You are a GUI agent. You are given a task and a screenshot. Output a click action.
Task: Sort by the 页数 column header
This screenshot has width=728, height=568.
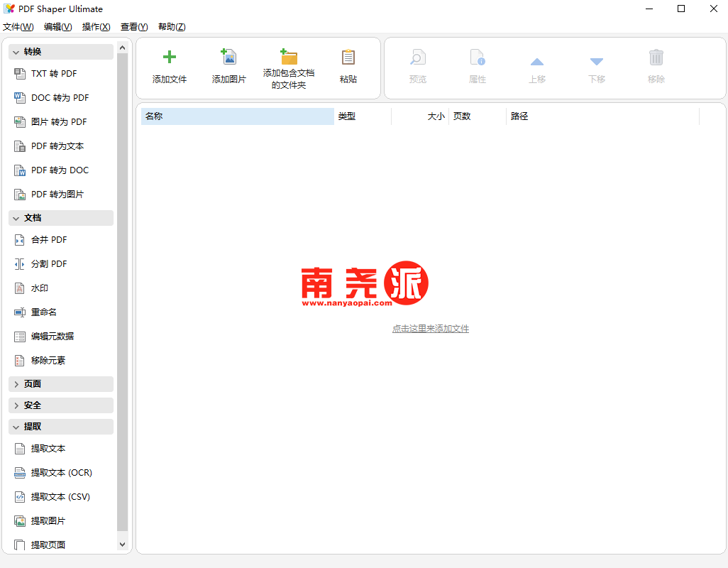478,116
